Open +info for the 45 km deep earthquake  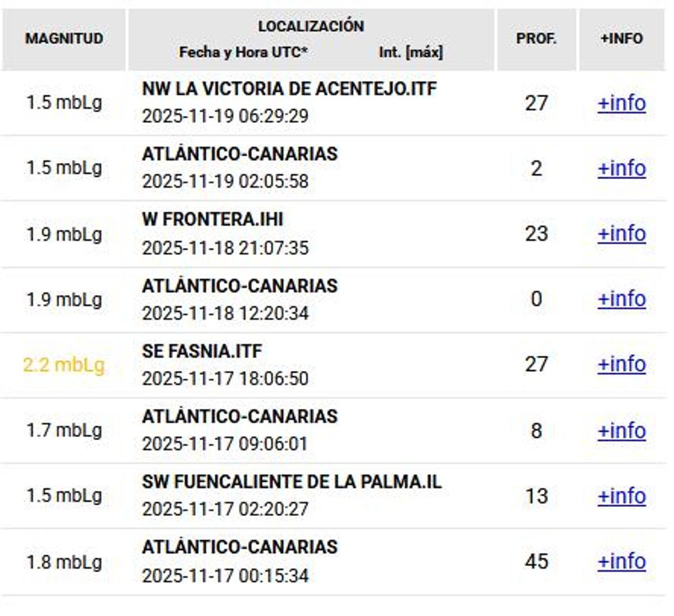[x=621, y=560]
